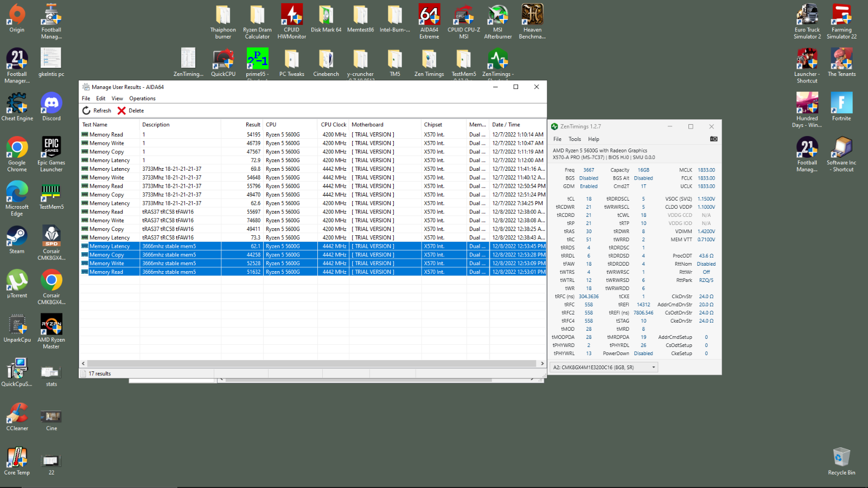The height and width of the screenshot is (488, 868).
Task: Select Memory Latency row with result 62.1
Action: (x=313, y=246)
